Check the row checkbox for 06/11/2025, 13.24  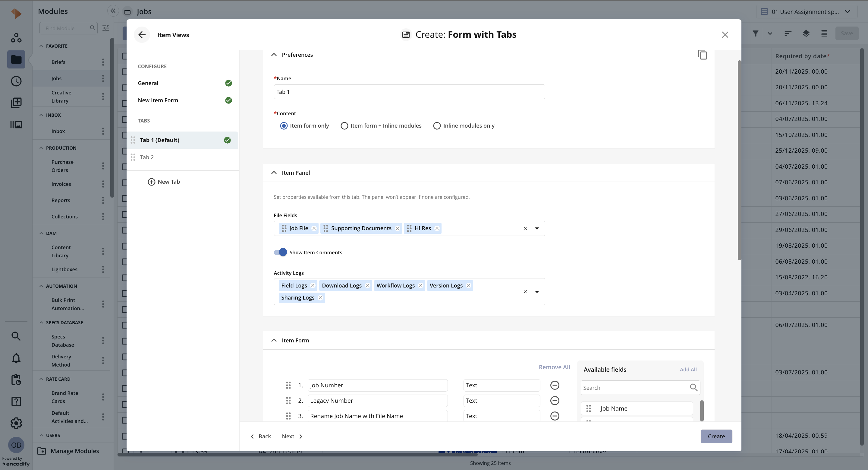(124, 103)
